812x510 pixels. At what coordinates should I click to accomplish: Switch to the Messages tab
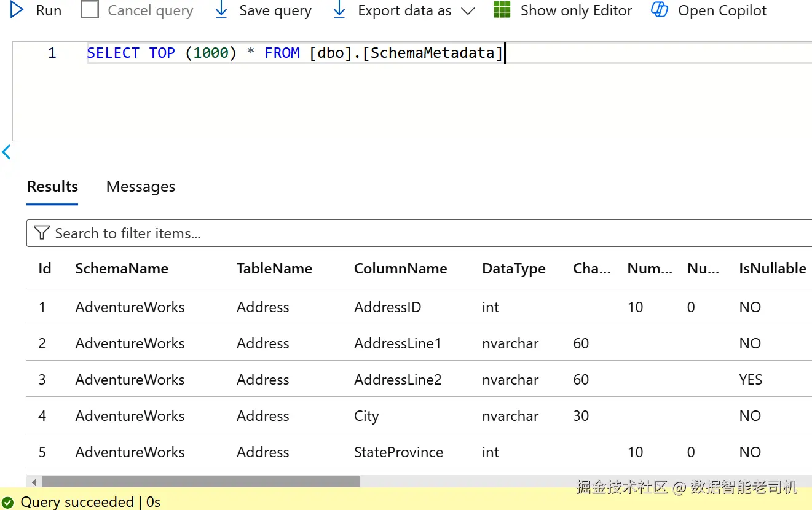(141, 186)
